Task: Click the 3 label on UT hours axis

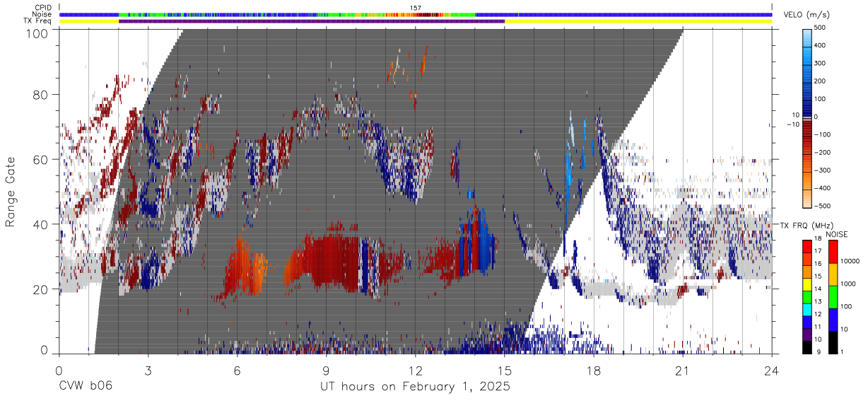Action: click(x=148, y=371)
